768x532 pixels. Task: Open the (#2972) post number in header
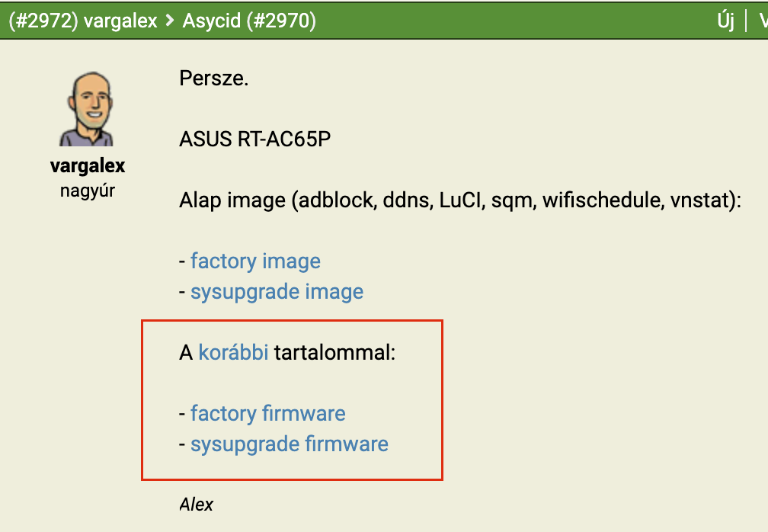tap(43, 21)
